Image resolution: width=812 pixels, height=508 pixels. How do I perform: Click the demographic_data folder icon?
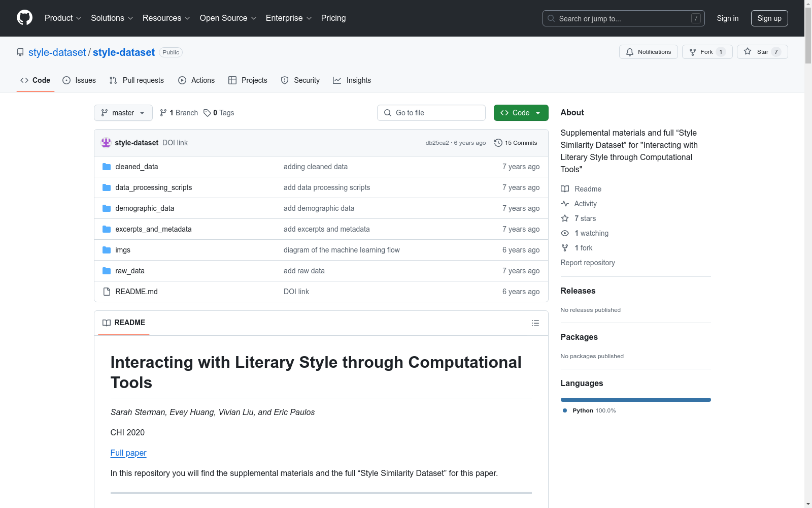(x=107, y=208)
